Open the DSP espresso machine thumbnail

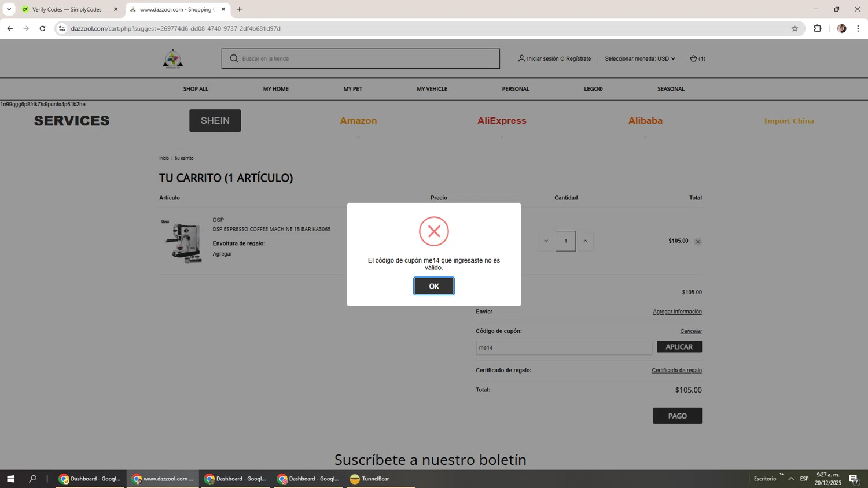[x=182, y=241]
